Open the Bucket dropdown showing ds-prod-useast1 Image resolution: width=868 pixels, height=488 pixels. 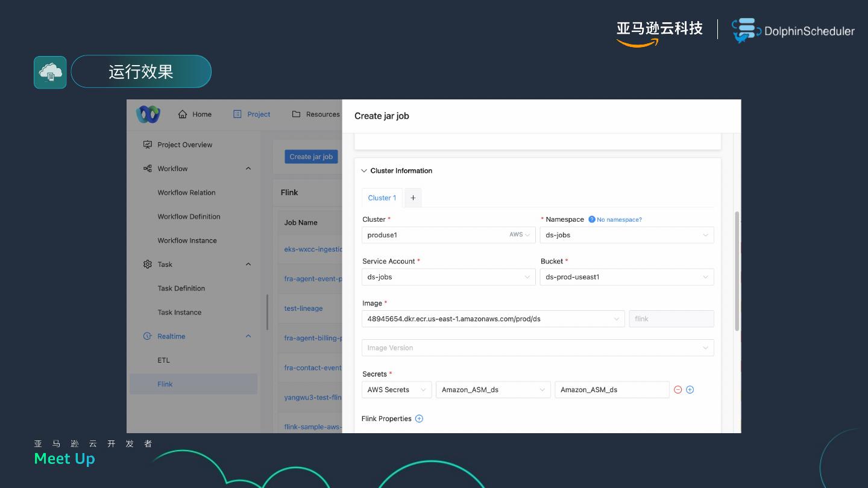[627, 277]
